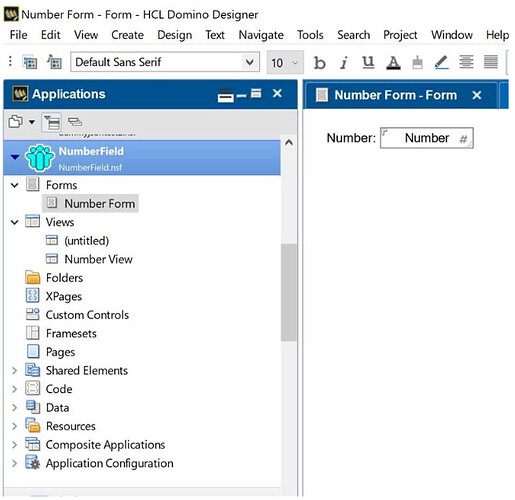This screenshot has width=515, height=500.
Task: Click the Number: label text on form
Action: [x=351, y=138]
